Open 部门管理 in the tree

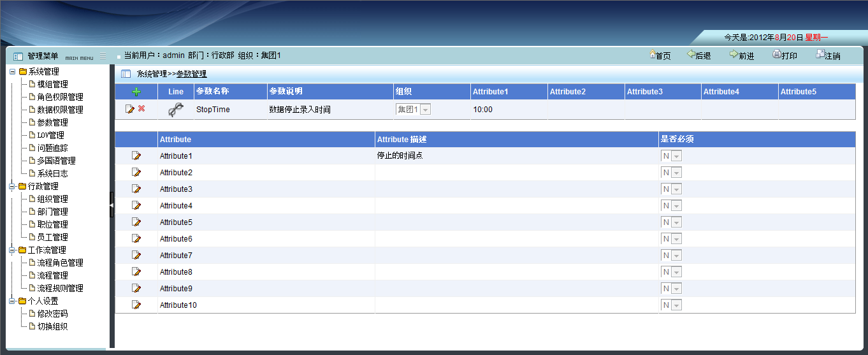52,212
